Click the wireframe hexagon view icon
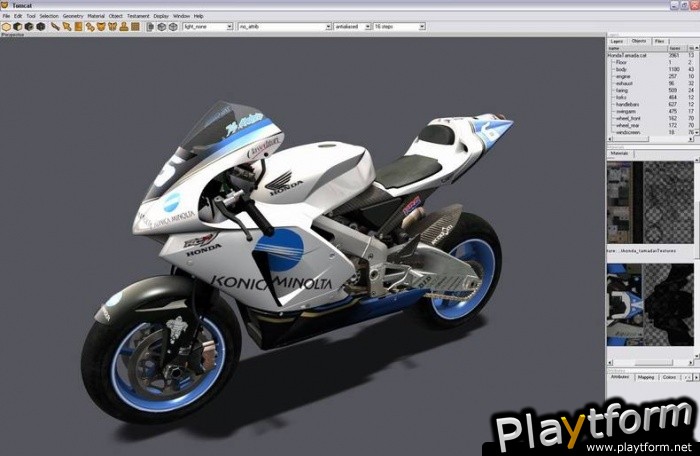The width and height of the screenshot is (700, 456). pos(6,27)
